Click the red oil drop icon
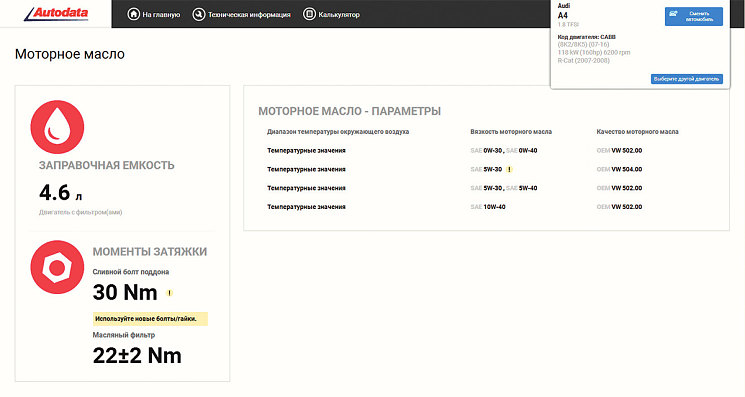745x397 pixels. pyautogui.click(x=57, y=127)
